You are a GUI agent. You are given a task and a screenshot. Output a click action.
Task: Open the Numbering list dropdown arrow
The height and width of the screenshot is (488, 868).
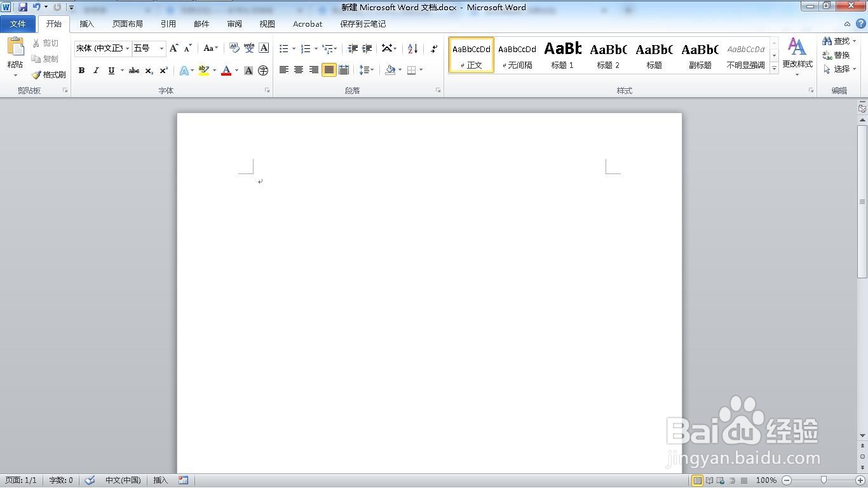316,49
